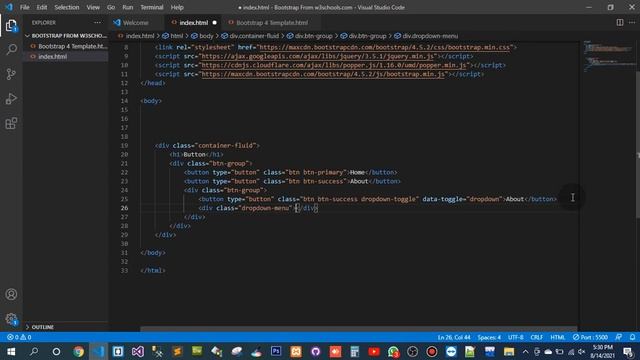640x360 pixels.
Task: Open the Help menu
Action: 177,7
